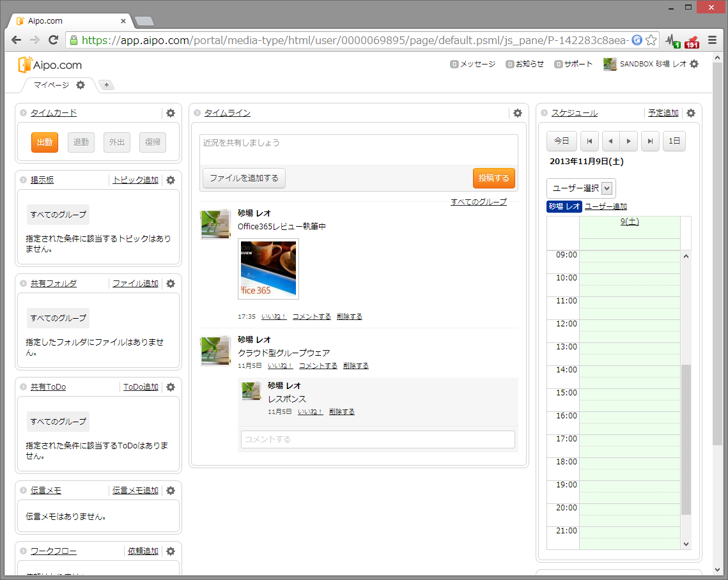728x580 pixels.
Task: Collapse the 掲示板 widget with its round toggle
Action: pyautogui.click(x=23, y=179)
